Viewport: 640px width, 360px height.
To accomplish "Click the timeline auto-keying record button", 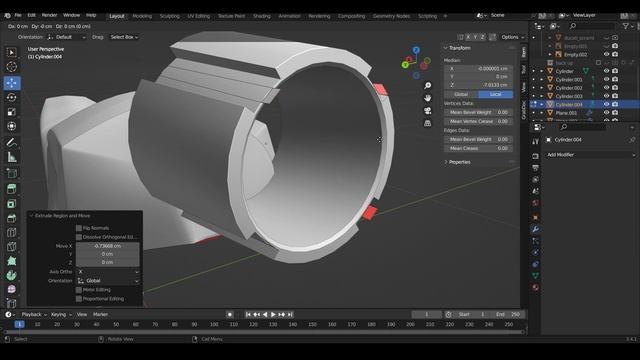I will click(x=230, y=314).
